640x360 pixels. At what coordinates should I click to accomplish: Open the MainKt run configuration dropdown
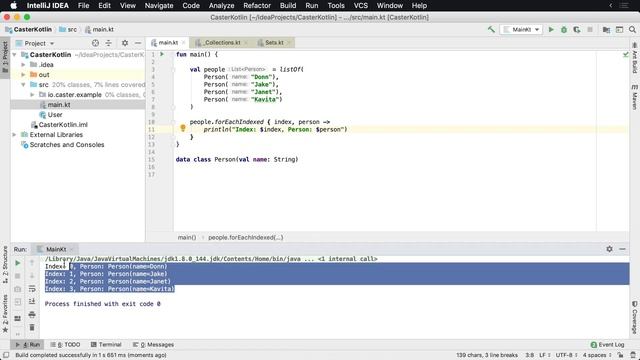click(x=521, y=29)
